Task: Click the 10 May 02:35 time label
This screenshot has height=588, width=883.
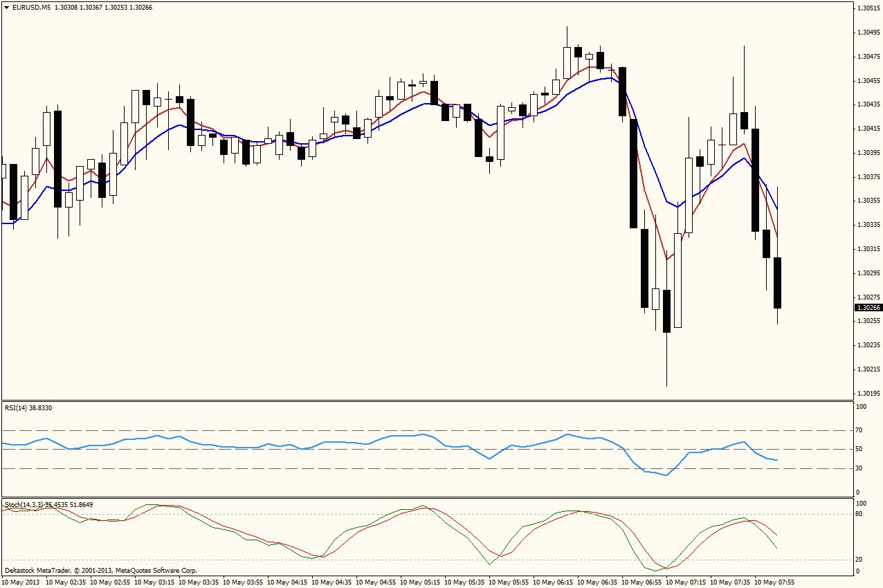Action: (66, 582)
